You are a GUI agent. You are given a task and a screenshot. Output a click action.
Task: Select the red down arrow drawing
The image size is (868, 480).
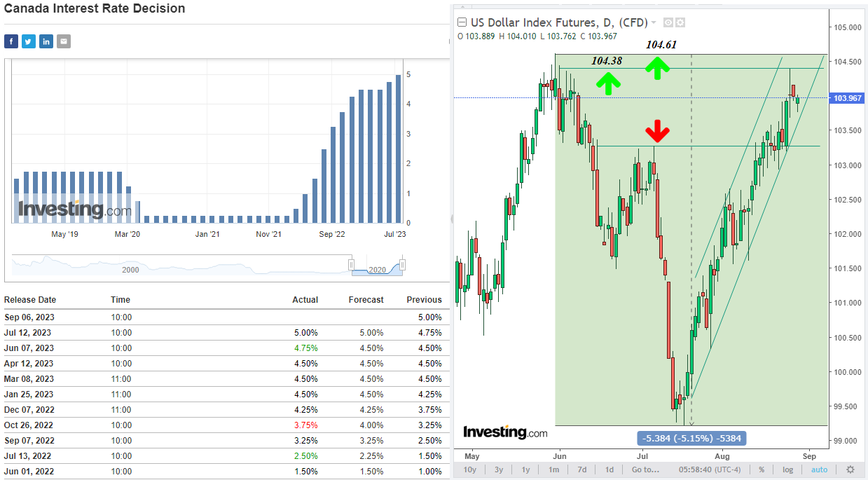pyautogui.click(x=657, y=131)
